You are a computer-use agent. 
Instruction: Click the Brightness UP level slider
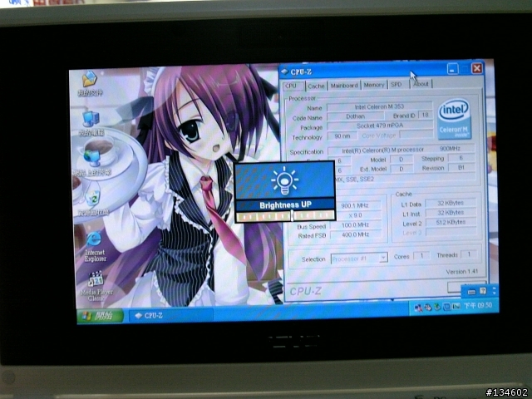[x=285, y=216]
